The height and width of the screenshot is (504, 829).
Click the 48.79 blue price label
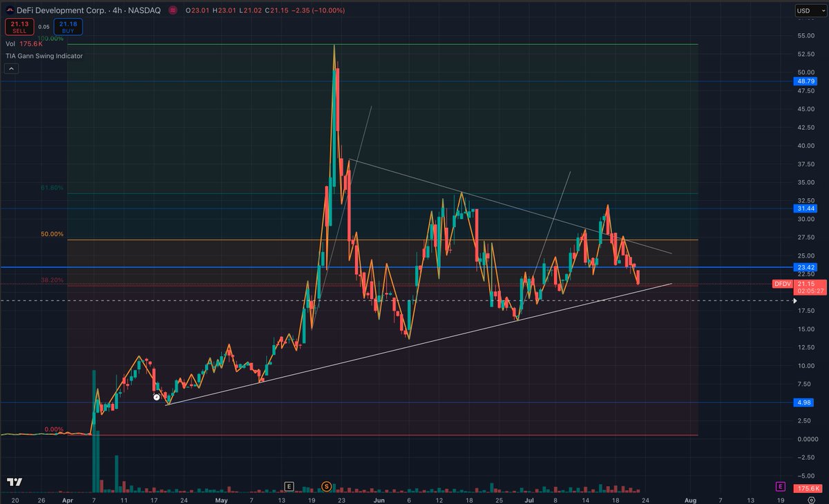click(x=805, y=81)
